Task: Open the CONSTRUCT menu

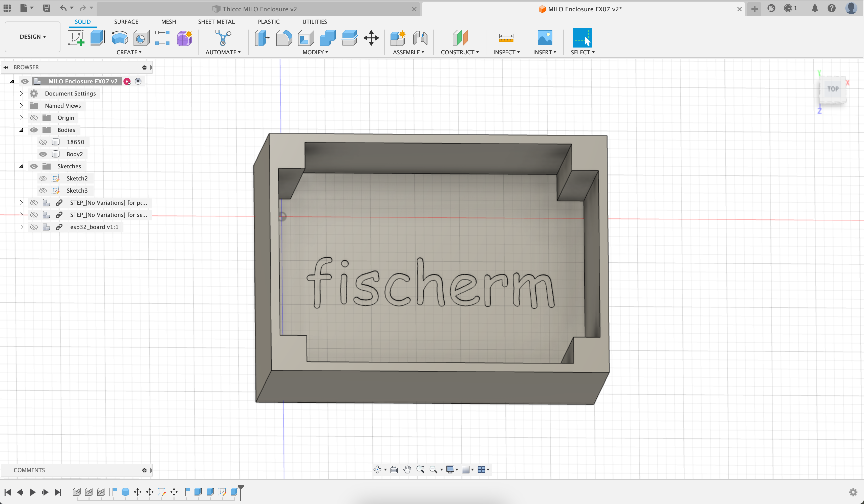Action: (x=459, y=52)
